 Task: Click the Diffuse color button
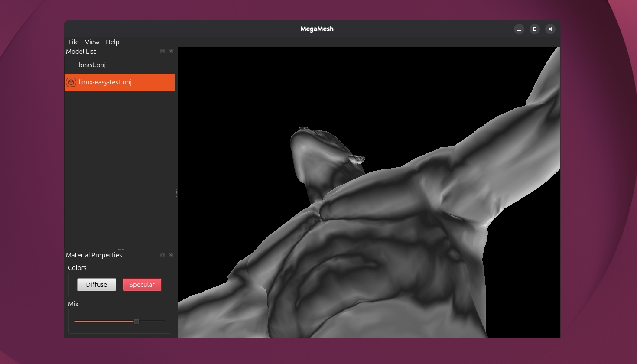[97, 285]
